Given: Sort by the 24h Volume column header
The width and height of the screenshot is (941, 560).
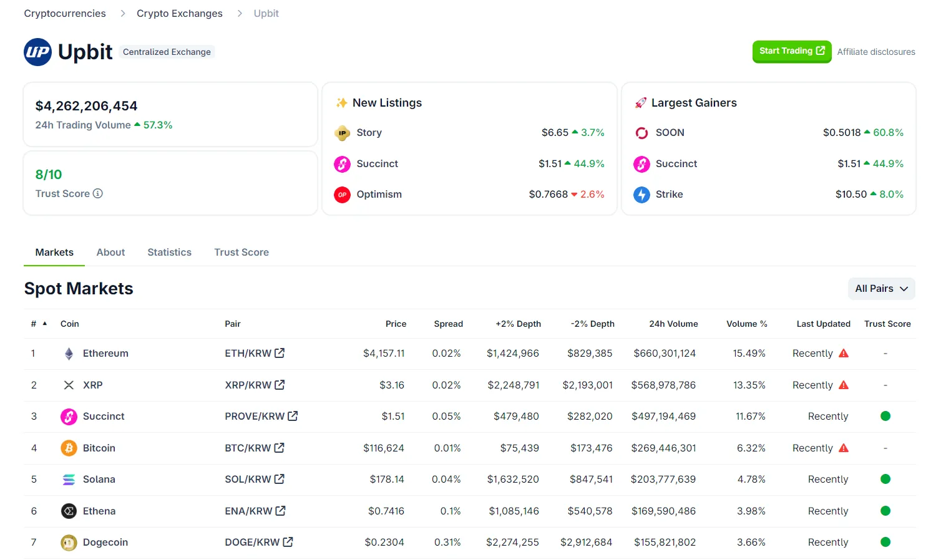Looking at the screenshot, I should 673,324.
